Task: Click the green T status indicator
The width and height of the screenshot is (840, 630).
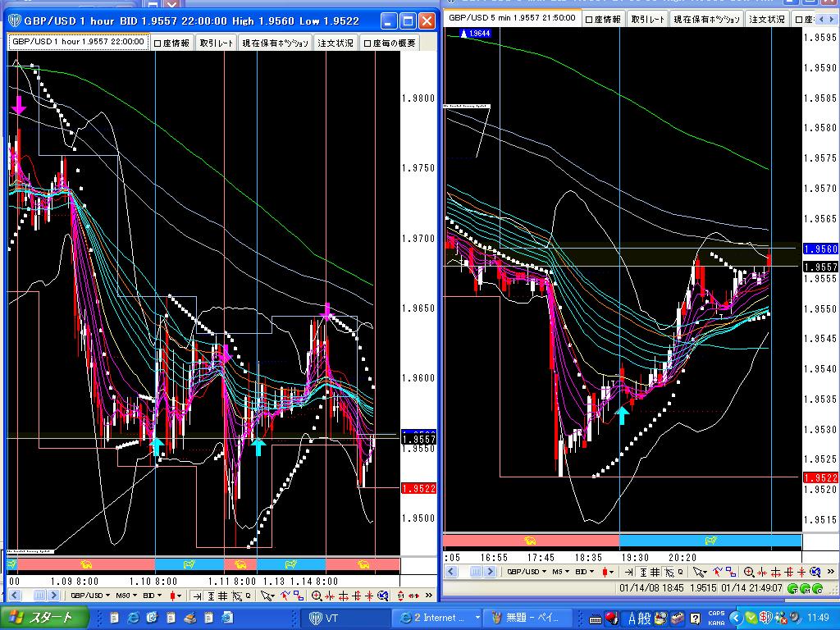Action: click(x=793, y=589)
